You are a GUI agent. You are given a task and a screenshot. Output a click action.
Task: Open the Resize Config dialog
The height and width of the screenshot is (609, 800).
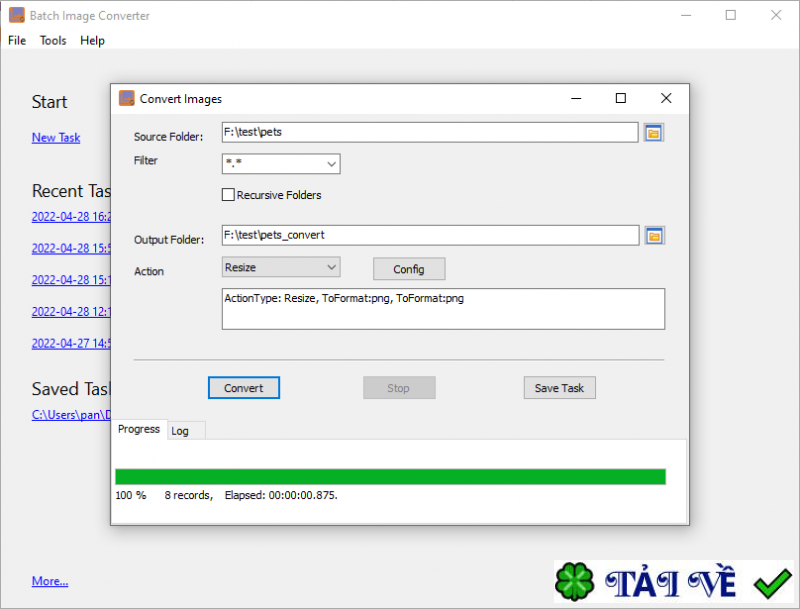point(409,268)
